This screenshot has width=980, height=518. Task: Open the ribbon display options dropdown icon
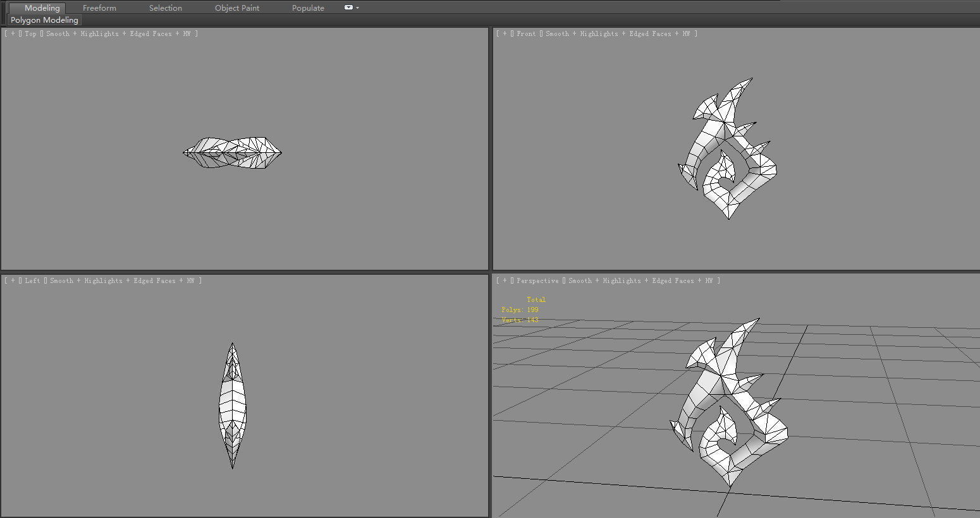pos(352,8)
